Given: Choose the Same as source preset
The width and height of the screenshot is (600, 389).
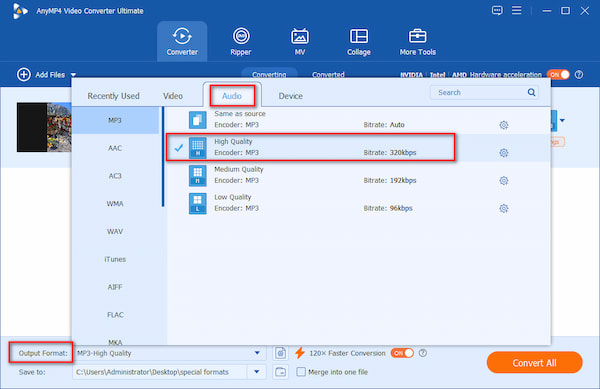Looking at the screenshot, I should click(x=359, y=120).
